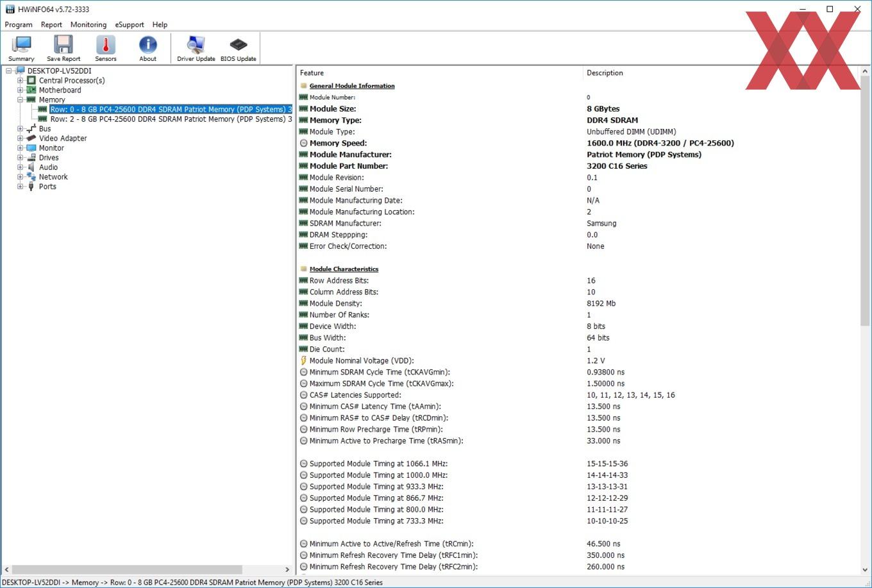Click the Central Processor(s) tree icon
This screenshot has width=872, height=588.
31,80
